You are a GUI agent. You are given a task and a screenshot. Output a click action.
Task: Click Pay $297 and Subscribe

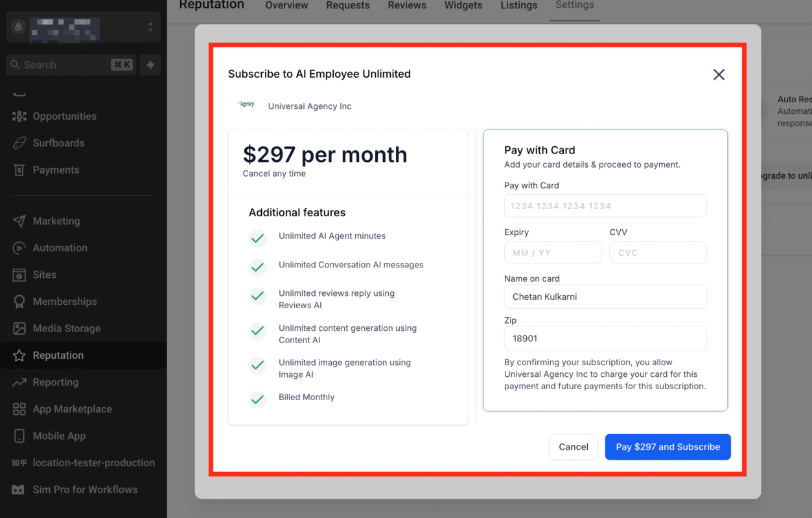(x=667, y=447)
